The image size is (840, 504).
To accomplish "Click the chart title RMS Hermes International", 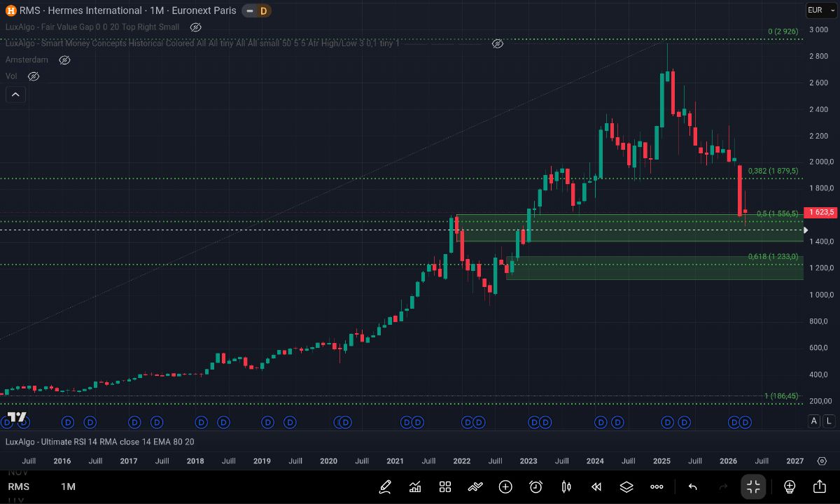I will tap(128, 10).
